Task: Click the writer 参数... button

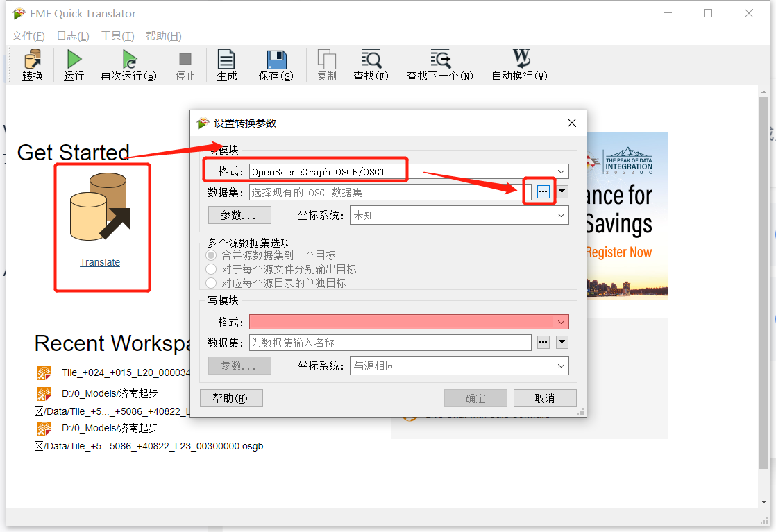Action: [x=239, y=366]
